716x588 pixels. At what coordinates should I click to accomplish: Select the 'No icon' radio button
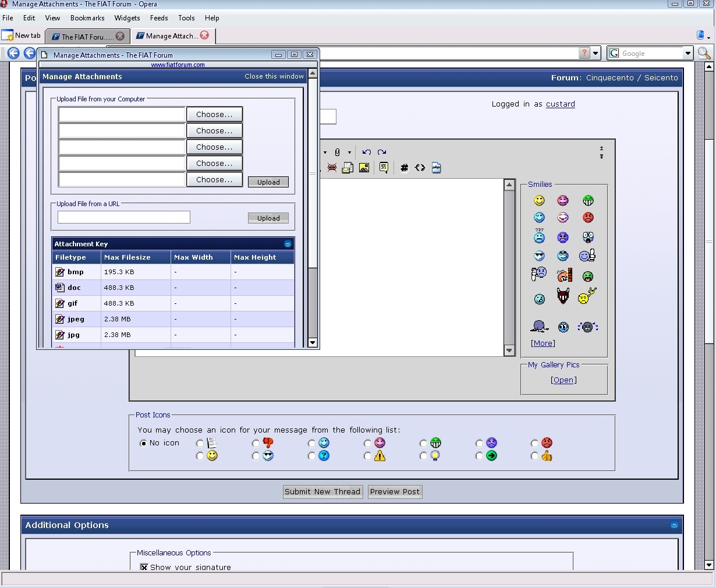143,443
